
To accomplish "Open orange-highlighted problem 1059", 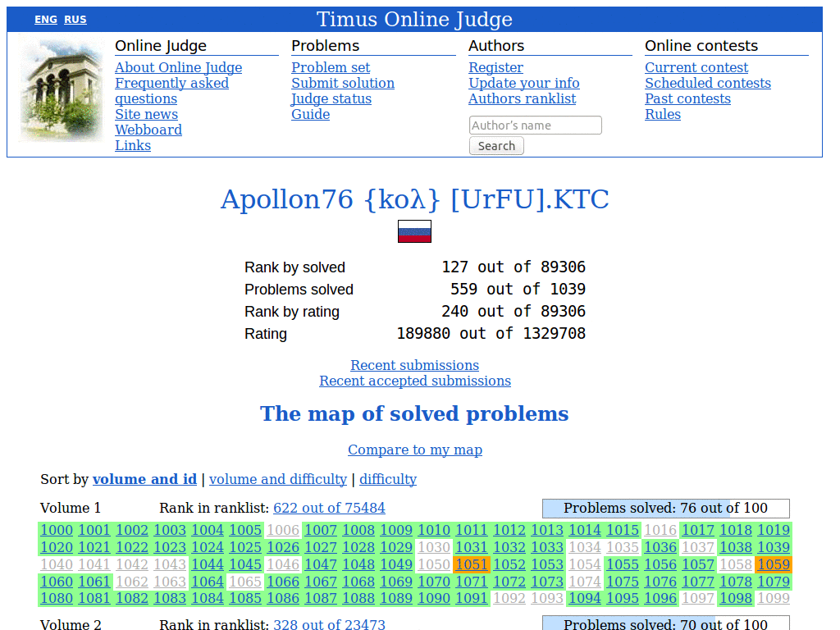I will 774,564.
